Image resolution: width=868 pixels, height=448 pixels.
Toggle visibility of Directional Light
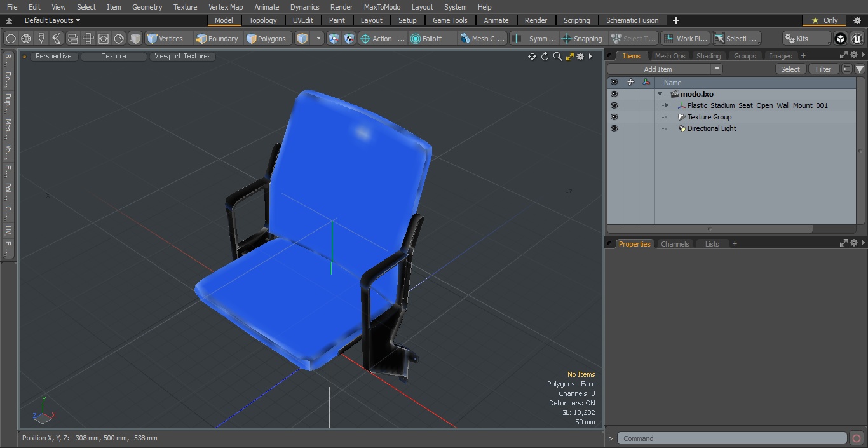614,128
